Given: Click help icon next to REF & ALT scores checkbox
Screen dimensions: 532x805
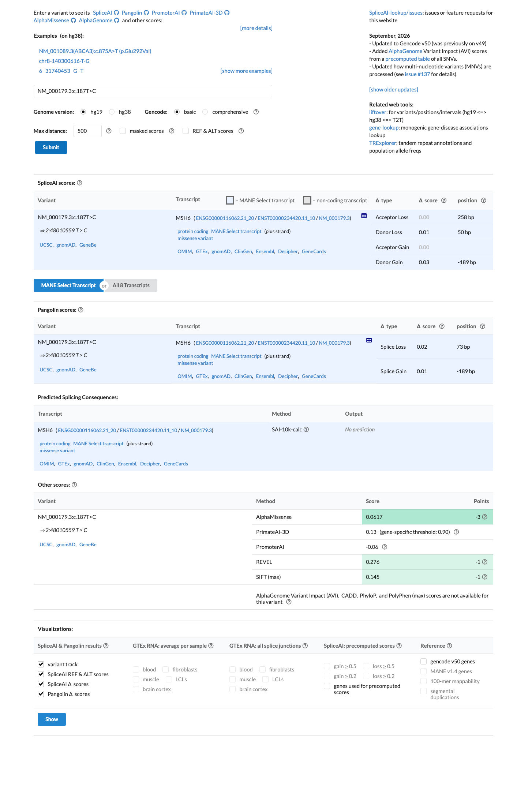Looking at the screenshot, I should click(241, 131).
